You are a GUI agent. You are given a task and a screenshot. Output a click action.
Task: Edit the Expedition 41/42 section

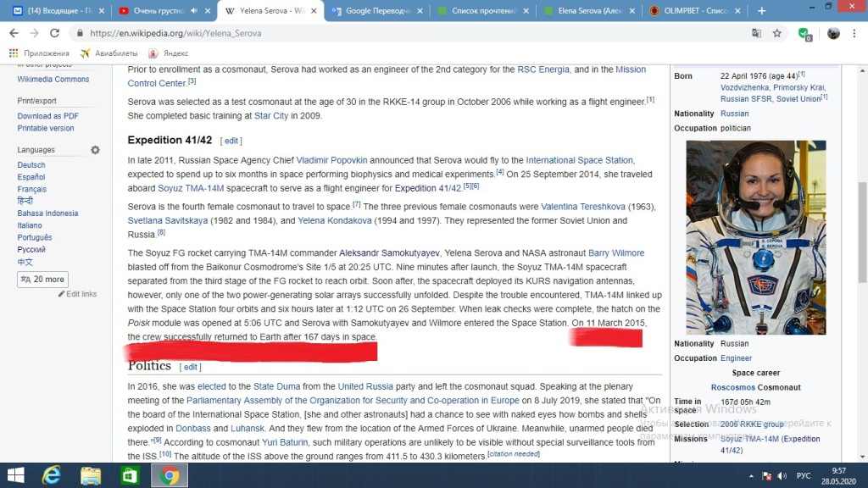point(231,141)
